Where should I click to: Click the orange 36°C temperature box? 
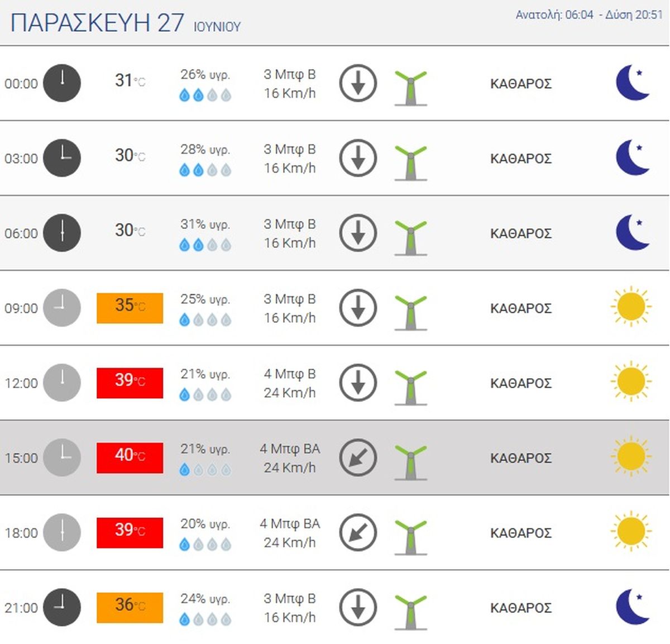pos(130,607)
